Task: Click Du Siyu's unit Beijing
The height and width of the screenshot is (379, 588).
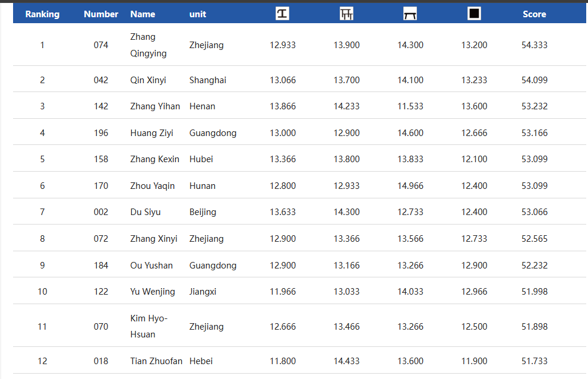Action: pyautogui.click(x=203, y=212)
